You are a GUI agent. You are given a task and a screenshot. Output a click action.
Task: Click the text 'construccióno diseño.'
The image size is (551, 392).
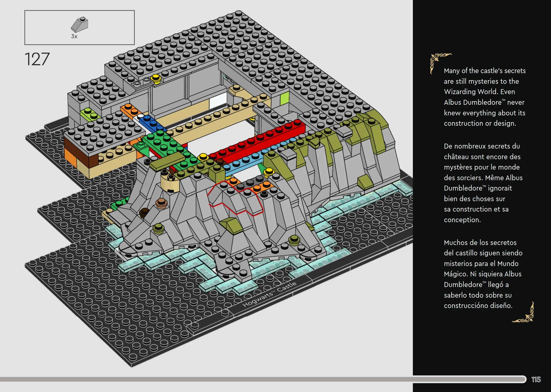click(x=478, y=305)
